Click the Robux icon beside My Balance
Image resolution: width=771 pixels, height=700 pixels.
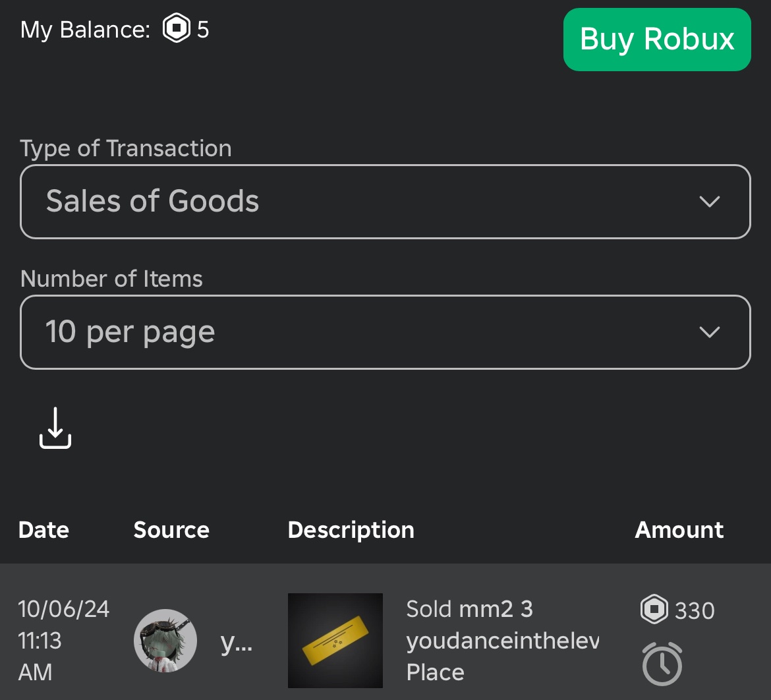tap(176, 28)
